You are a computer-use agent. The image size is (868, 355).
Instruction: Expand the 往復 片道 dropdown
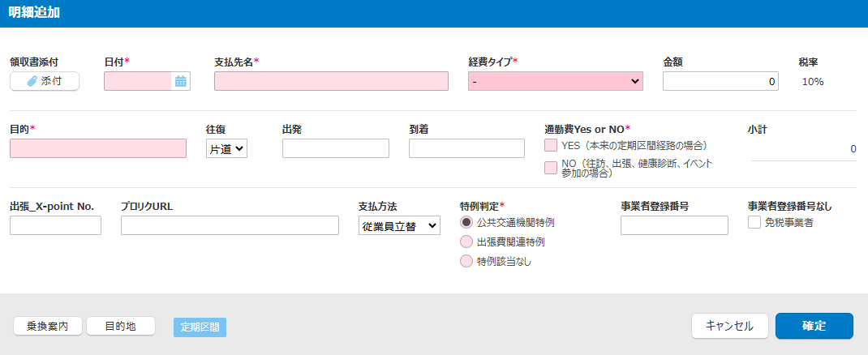coord(226,148)
